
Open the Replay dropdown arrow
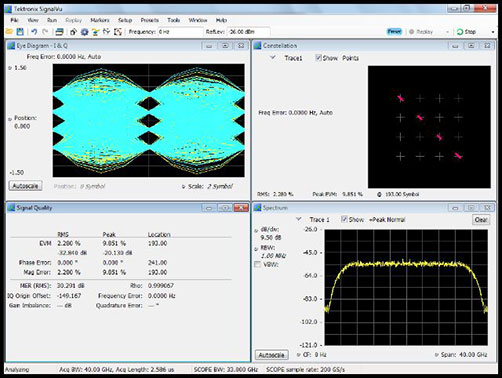447,32
